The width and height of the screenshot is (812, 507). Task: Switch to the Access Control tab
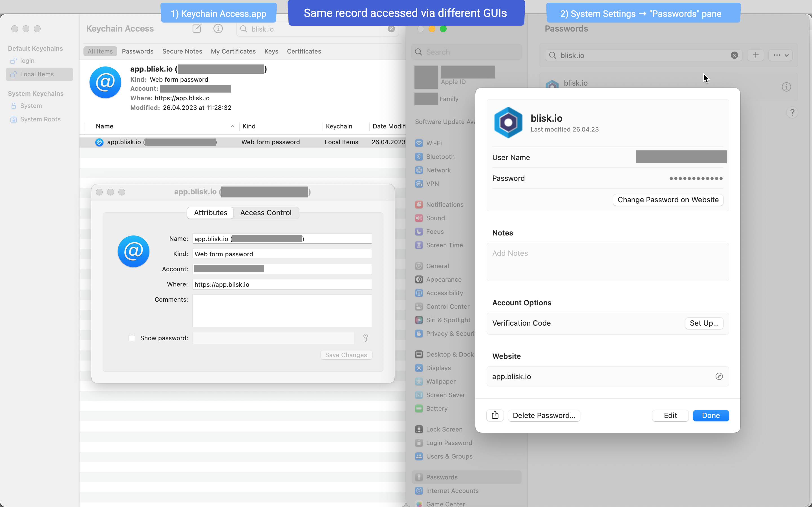click(265, 213)
